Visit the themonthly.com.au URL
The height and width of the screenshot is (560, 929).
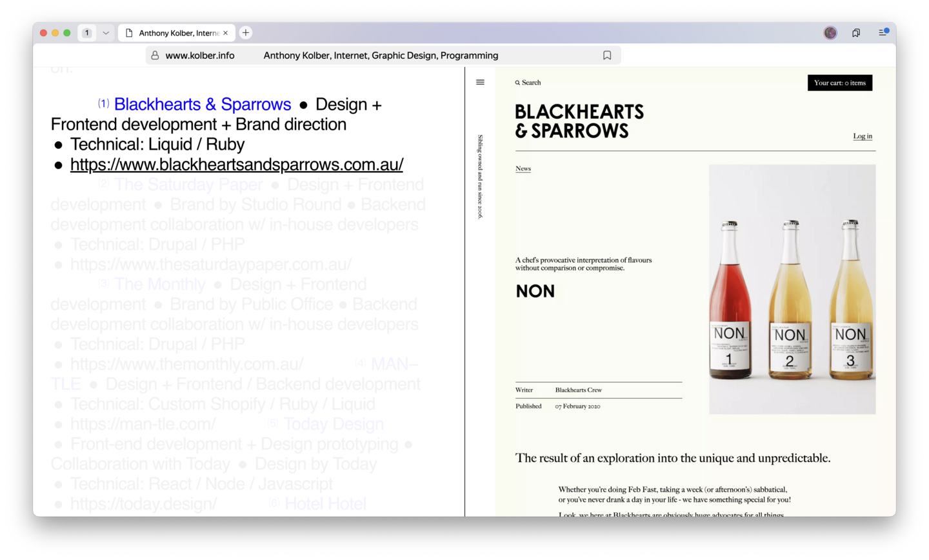(x=187, y=365)
